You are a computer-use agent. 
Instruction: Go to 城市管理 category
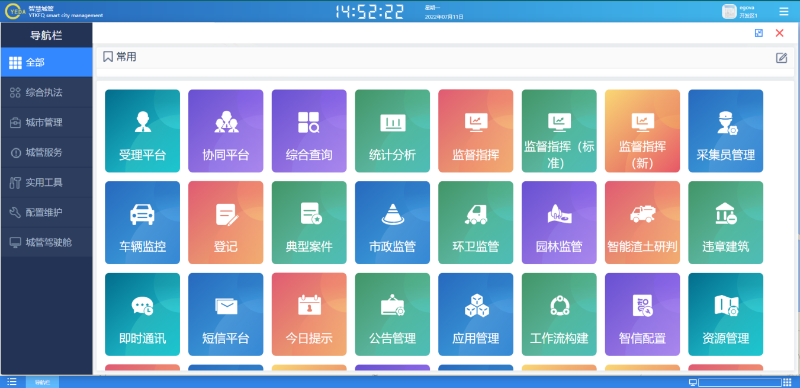[x=46, y=123]
